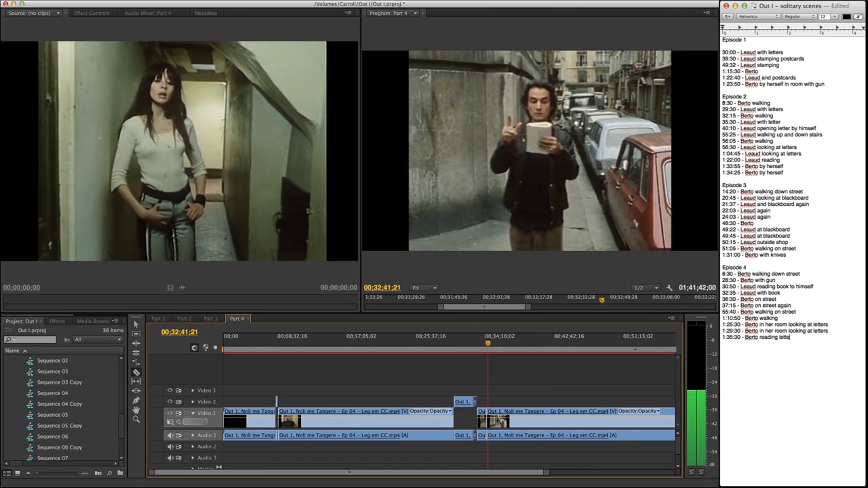Open the Effect Controls tab
Screen dimensions: 868x488
coord(92,13)
